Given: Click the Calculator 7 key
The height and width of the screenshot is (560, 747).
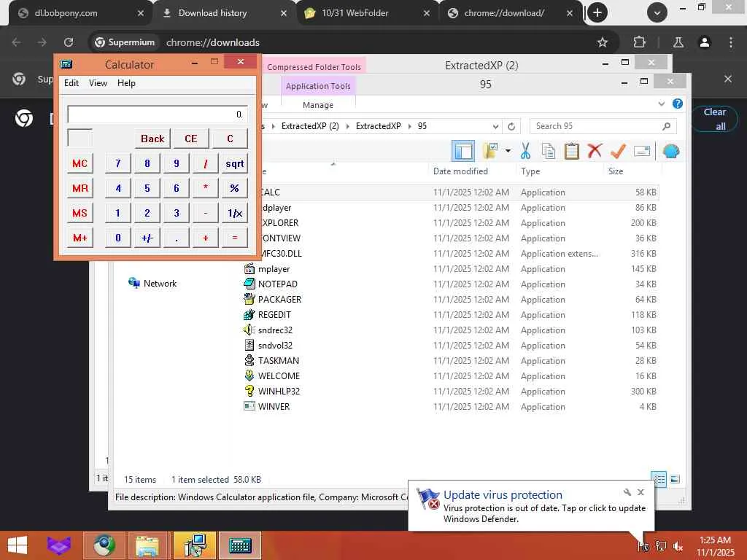Looking at the screenshot, I should tap(117, 163).
